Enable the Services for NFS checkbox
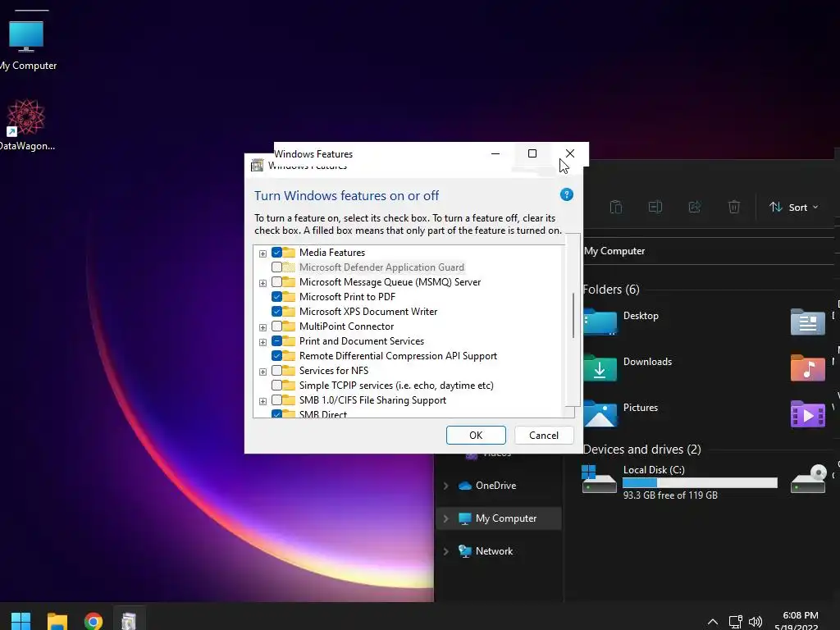Viewport: 840px width, 630px height. tap(276, 370)
